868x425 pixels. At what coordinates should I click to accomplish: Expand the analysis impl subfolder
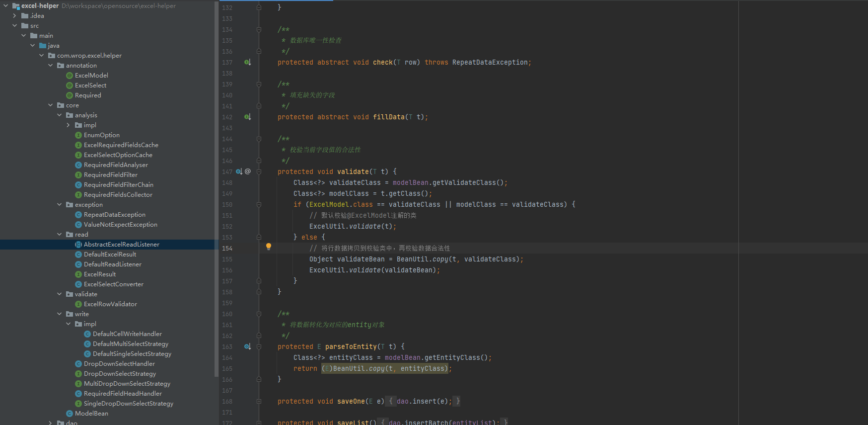(68, 125)
